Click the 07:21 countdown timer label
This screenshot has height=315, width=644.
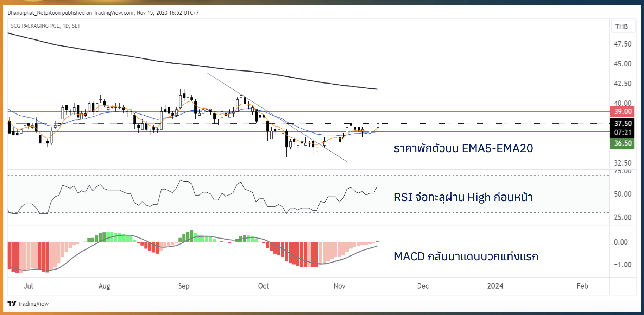click(622, 132)
